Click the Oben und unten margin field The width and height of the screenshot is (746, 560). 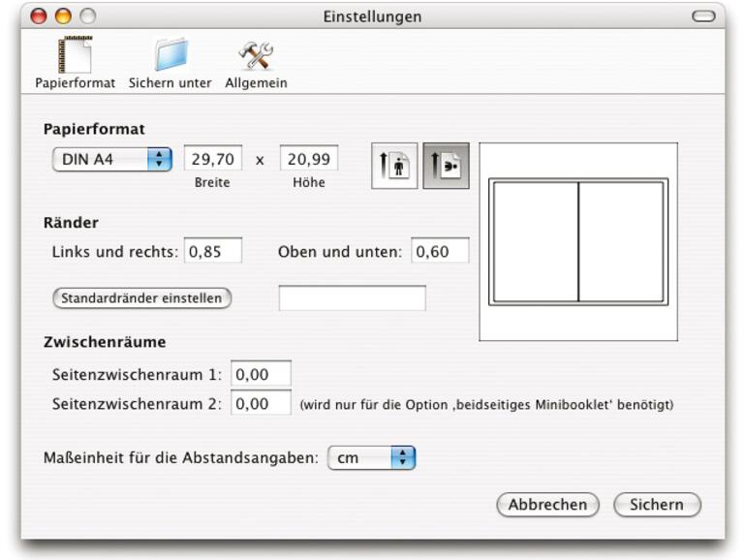tap(440, 250)
